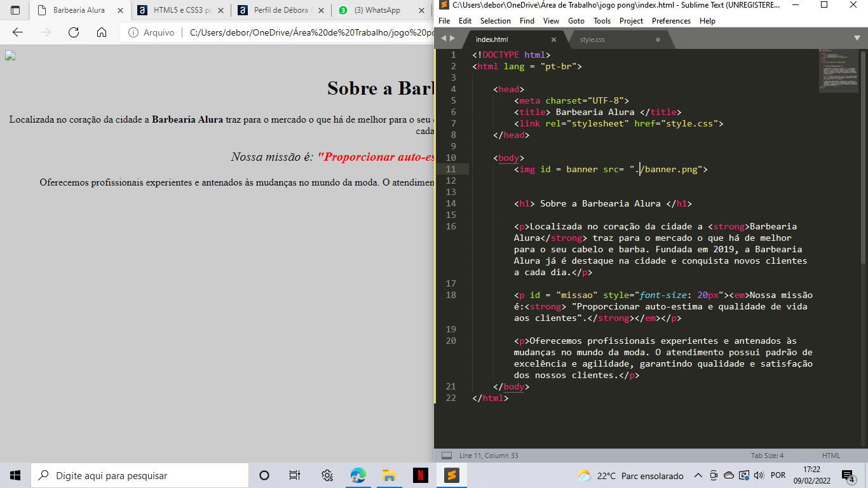Click the banner.png text in img tag
Viewport: 868px width, 488px height.
(x=671, y=169)
